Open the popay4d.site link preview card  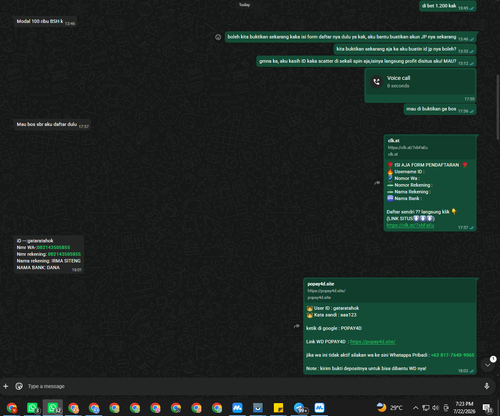coord(390,290)
